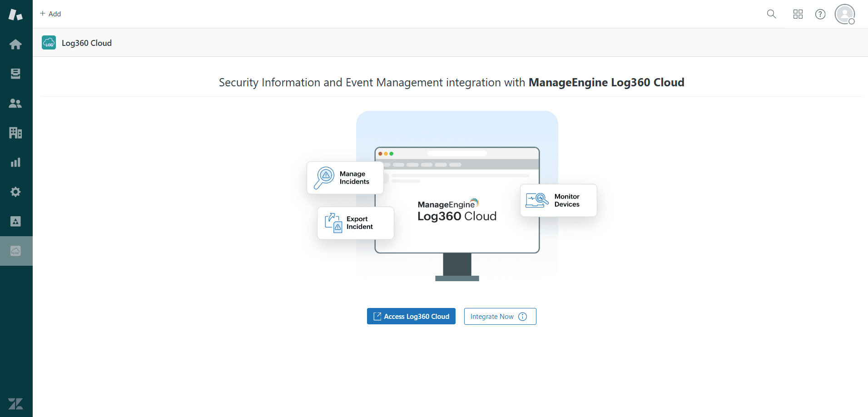Open the Admin gear icon
Viewport: 868px width, 417px height.
point(15,192)
